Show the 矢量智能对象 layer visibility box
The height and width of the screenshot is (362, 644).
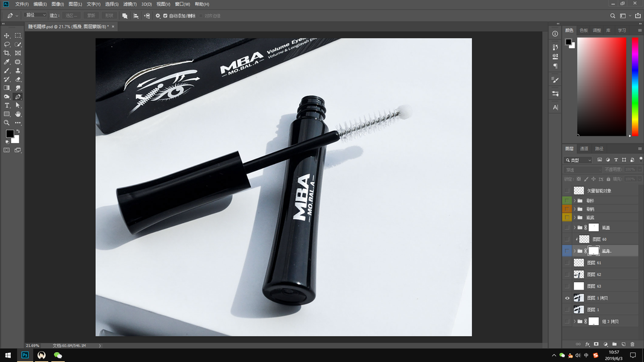click(x=567, y=191)
